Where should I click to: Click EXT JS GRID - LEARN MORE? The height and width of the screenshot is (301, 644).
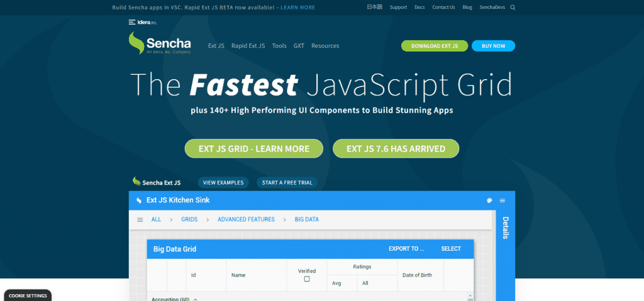(254, 149)
